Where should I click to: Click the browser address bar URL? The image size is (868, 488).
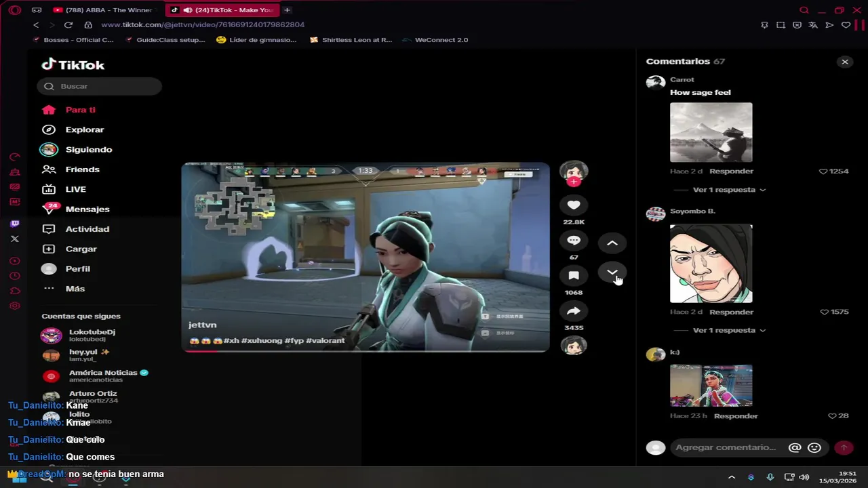click(203, 25)
